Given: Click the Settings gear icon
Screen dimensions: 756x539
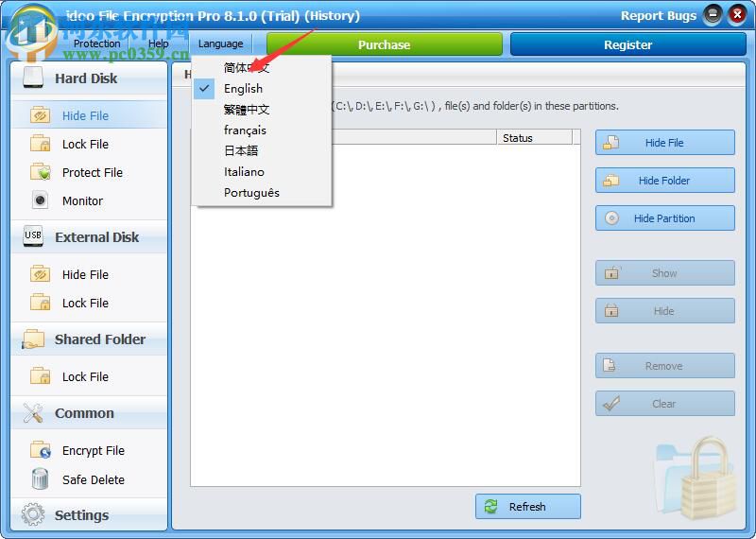Looking at the screenshot, I should coord(33,514).
